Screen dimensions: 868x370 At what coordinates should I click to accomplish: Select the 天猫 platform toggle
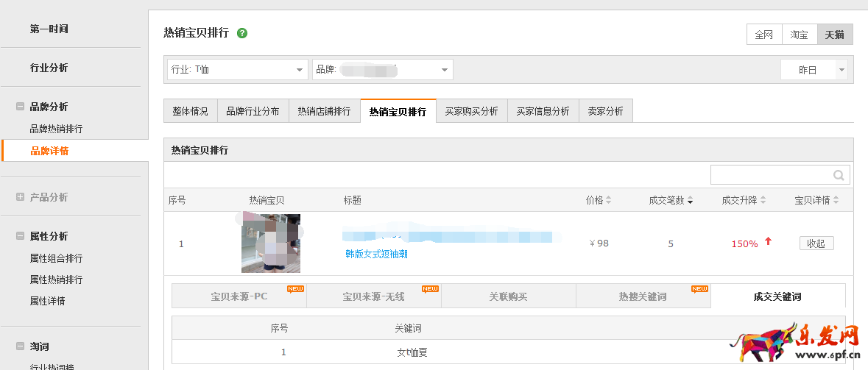click(x=834, y=35)
